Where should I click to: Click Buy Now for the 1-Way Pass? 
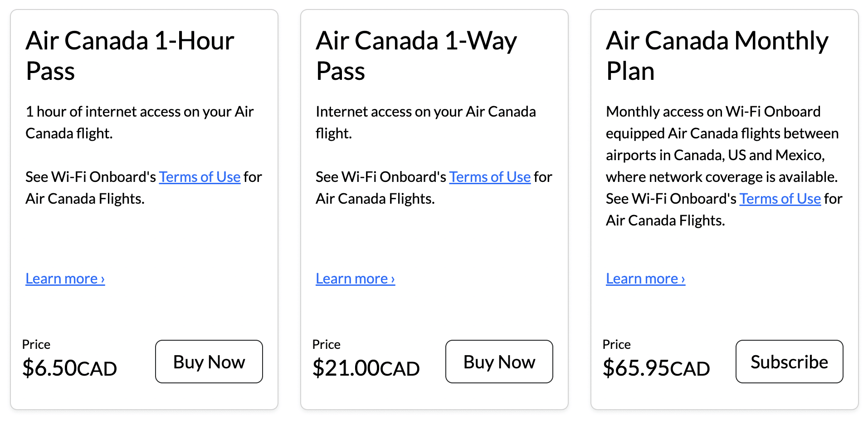(x=499, y=362)
